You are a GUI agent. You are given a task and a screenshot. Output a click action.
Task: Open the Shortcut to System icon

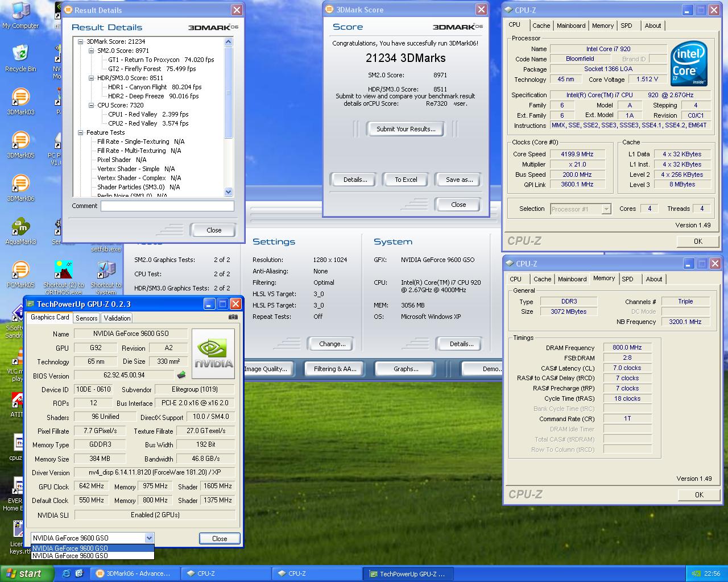click(x=106, y=277)
